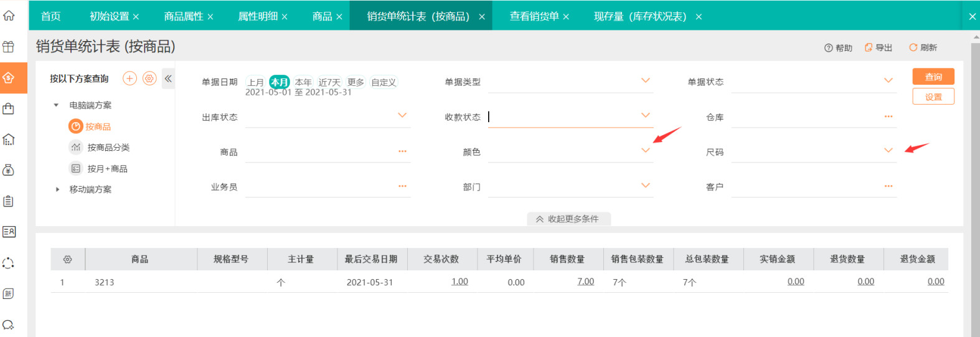Select the 本年 date range option
Image resolution: width=980 pixels, height=337 pixels.
pyautogui.click(x=303, y=82)
